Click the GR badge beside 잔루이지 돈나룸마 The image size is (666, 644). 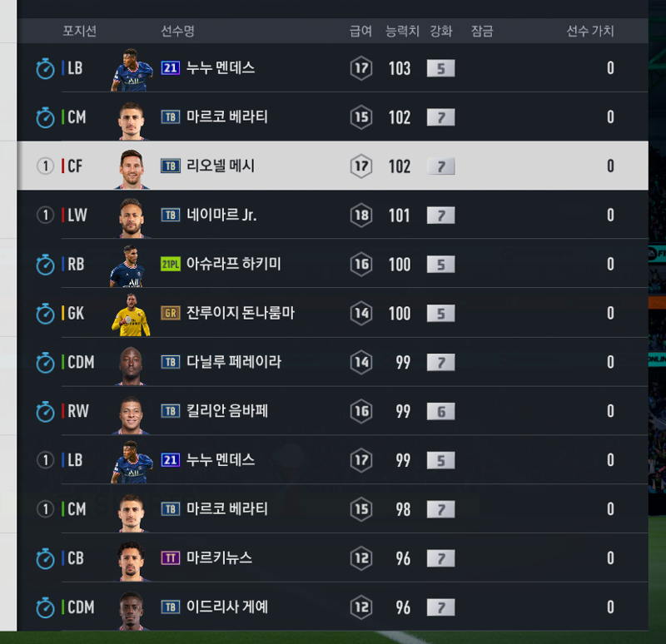[171, 314]
